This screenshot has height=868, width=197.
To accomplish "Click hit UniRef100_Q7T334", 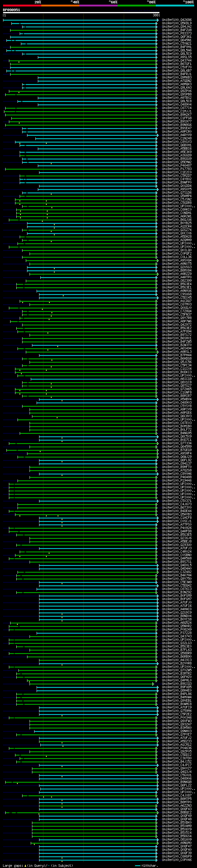I will pyautogui.click(x=177, y=443).
